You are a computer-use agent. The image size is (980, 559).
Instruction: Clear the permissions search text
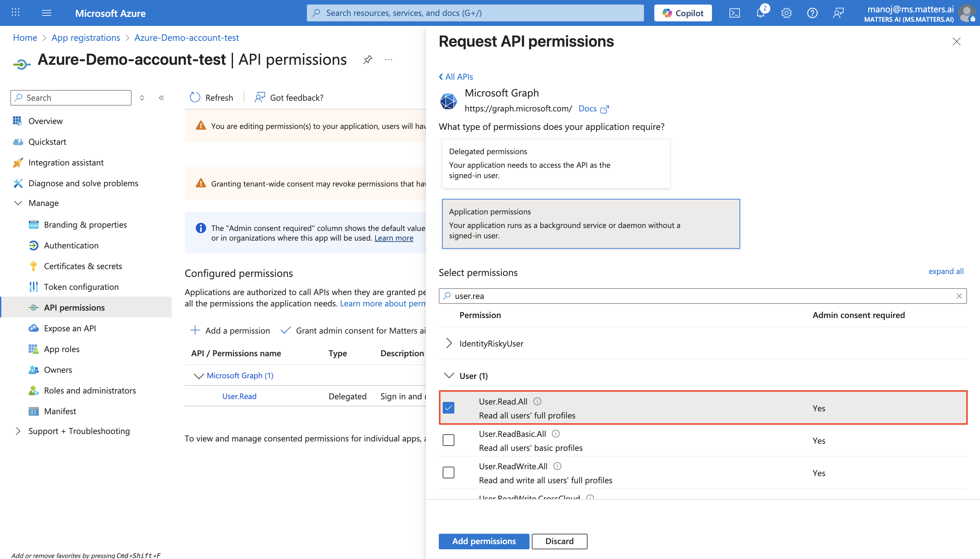(959, 296)
